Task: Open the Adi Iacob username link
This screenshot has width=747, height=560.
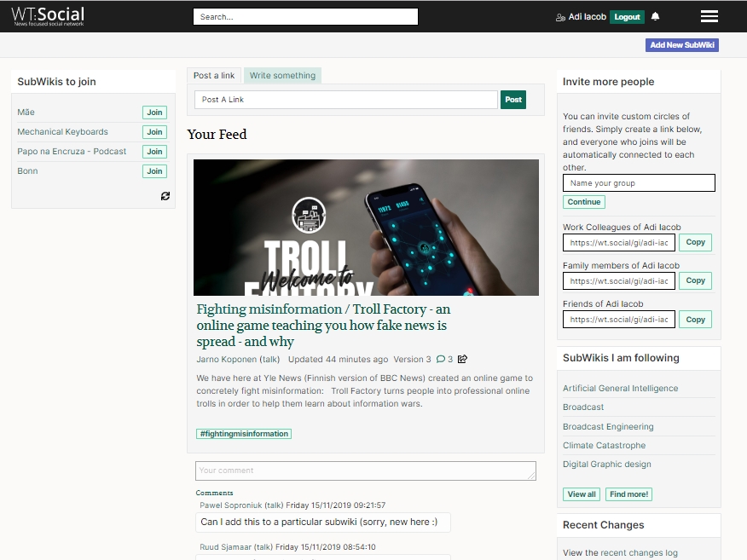Action: tap(588, 17)
